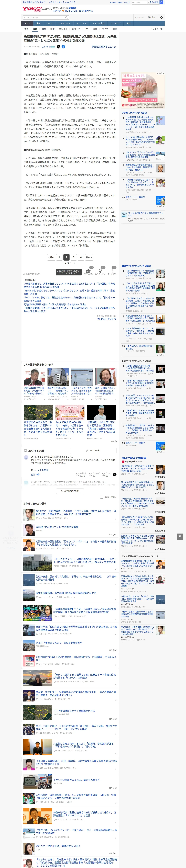Open the みんなの意見 tab
Image resolution: width=186 pixels, height=868 pixels.
point(99,24)
